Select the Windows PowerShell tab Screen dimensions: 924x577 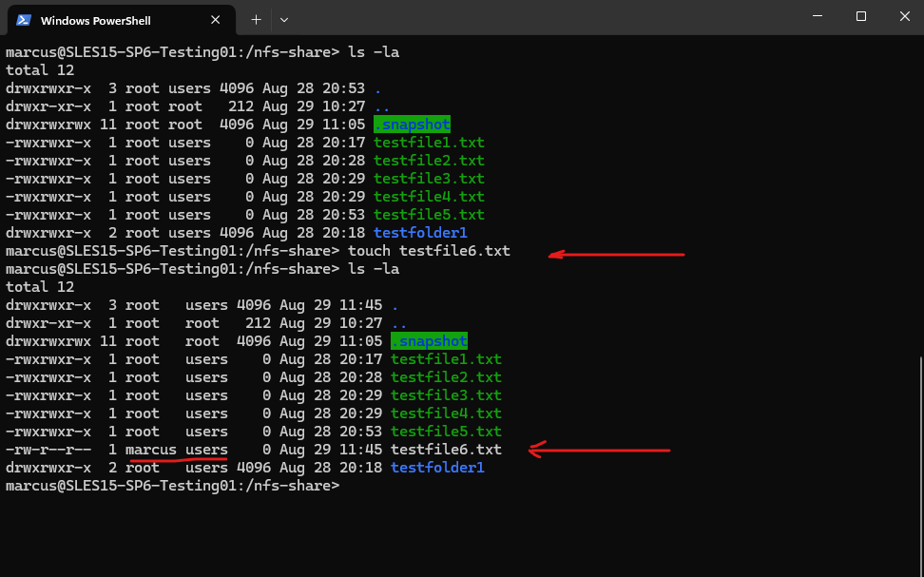[122, 20]
